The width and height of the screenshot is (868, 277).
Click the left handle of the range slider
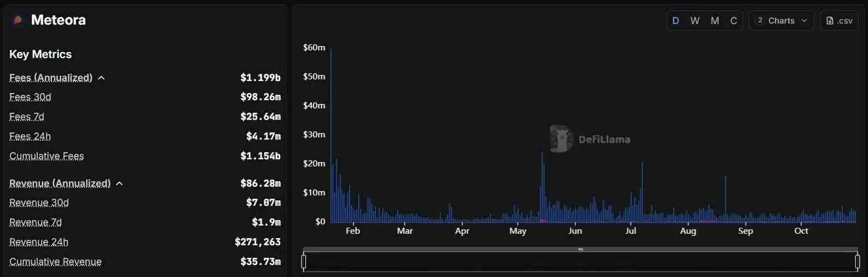(x=304, y=262)
